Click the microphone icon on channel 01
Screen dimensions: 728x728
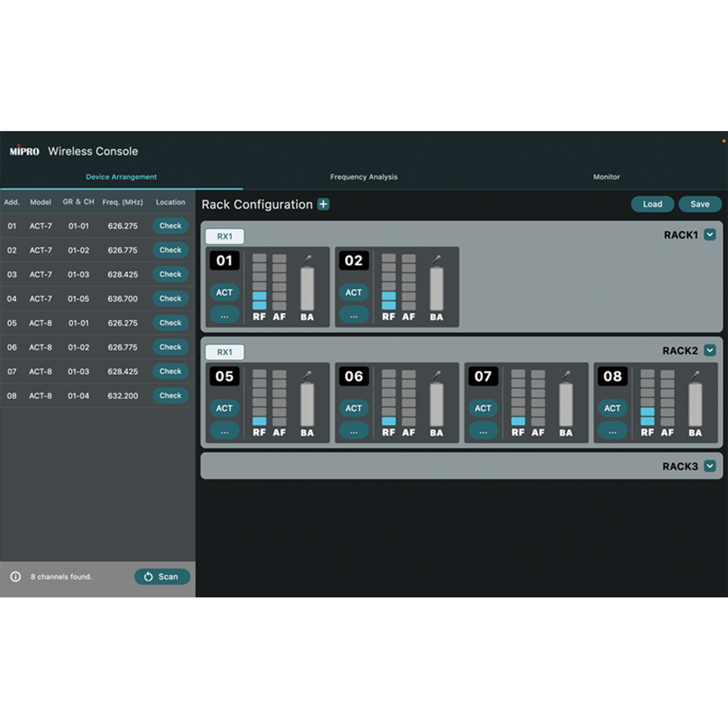(307, 259)
